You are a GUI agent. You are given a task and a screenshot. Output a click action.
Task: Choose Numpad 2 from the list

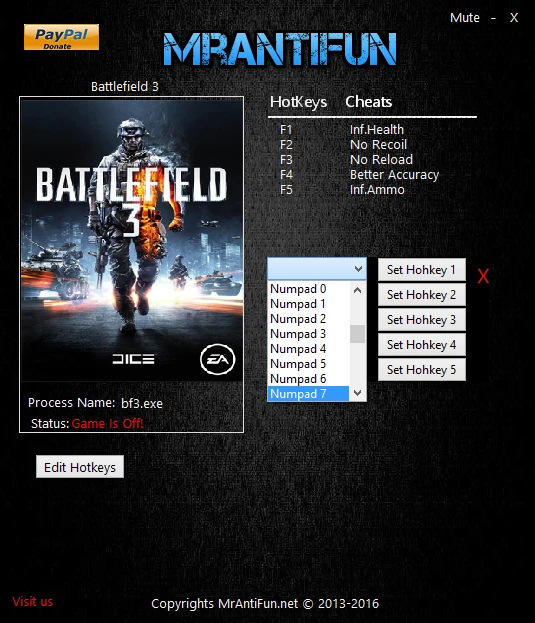308,319
